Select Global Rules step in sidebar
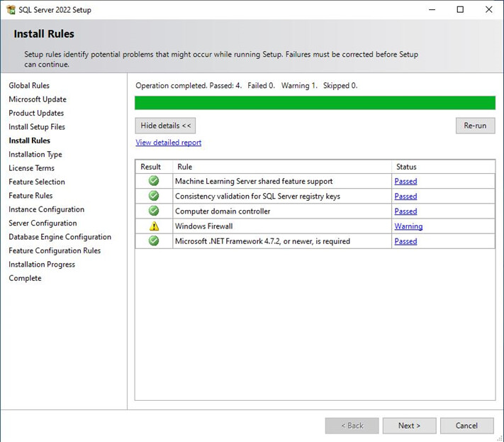Viewport: 504px width, 442px height. click(29, 86)
